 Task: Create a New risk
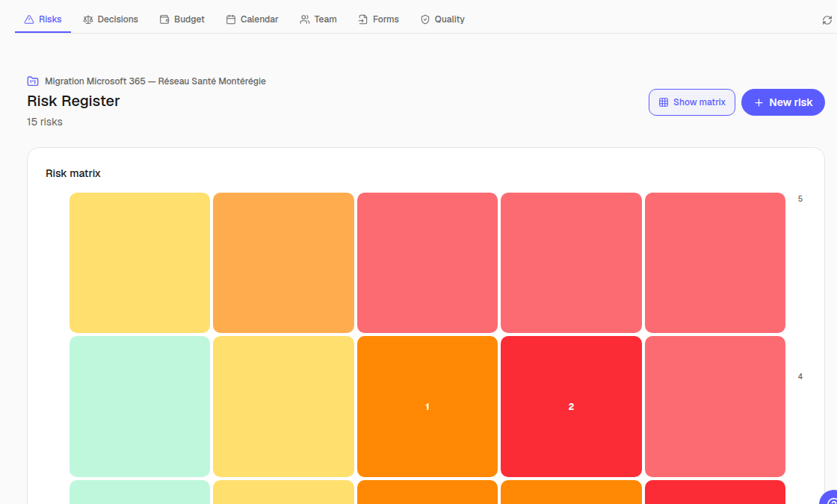[783, 102]
